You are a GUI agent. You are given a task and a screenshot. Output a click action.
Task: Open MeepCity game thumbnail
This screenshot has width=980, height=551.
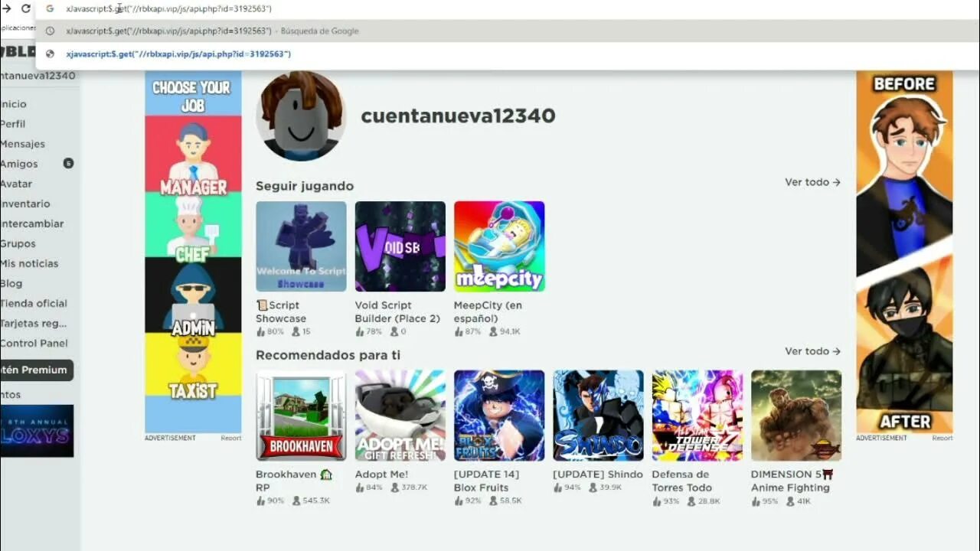click(499, 246)
